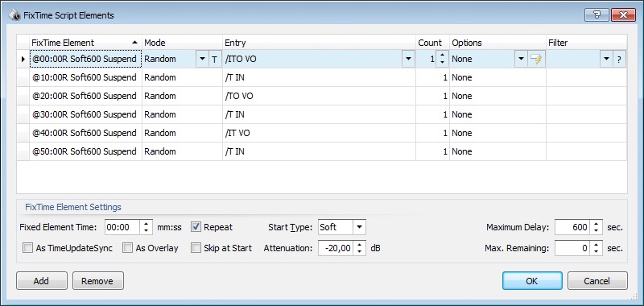Click the row header of @20:00R row
The image size is (644, 306).
23,96
